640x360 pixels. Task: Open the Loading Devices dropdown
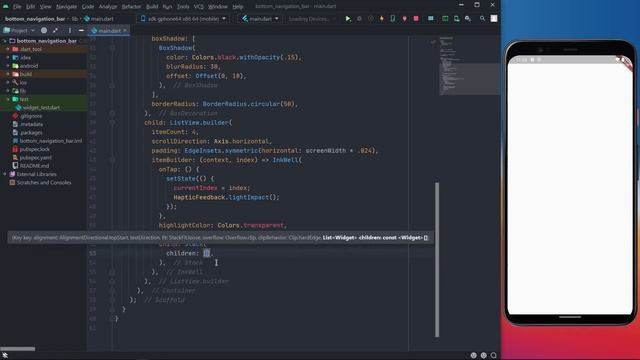[311, 19]
